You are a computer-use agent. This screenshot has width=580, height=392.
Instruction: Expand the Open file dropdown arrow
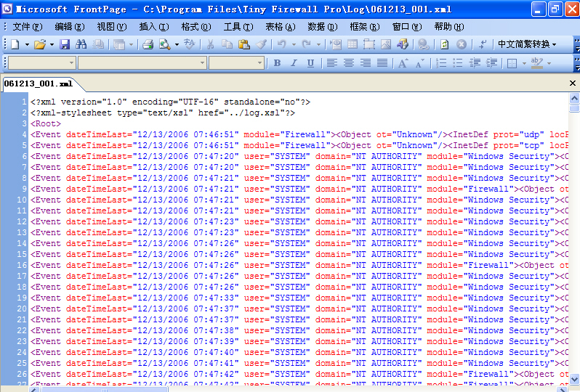52,45
